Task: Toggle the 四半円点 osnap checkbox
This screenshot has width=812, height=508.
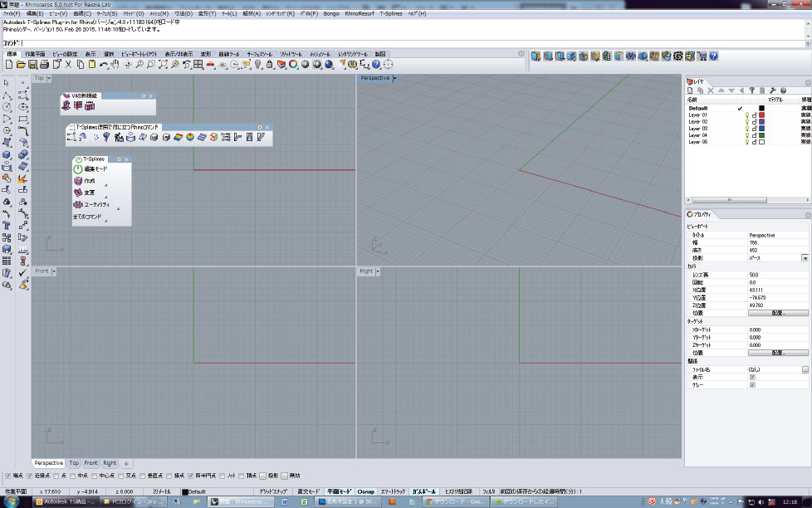Action: click(191, 476)
